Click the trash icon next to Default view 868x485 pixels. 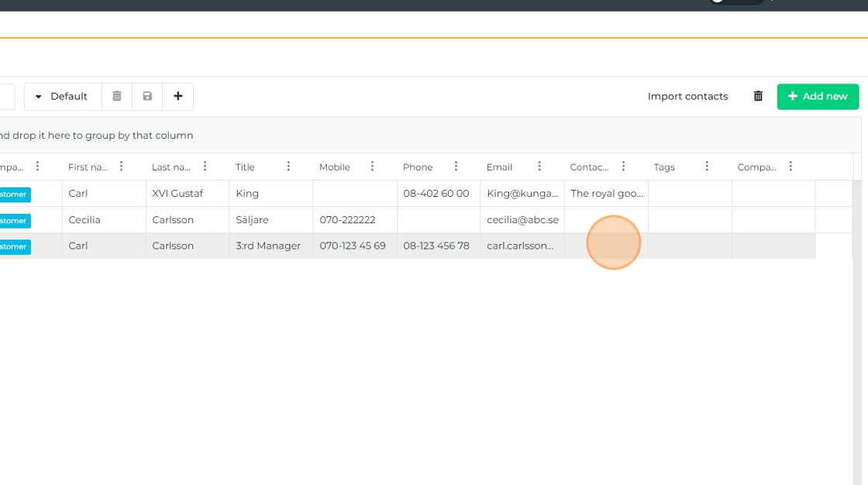(x=117, y=96)
